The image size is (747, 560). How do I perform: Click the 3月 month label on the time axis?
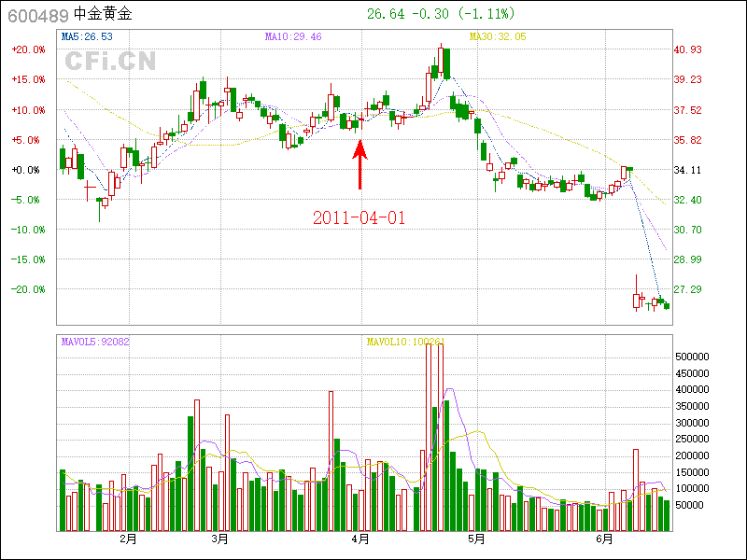pos(220,539)
